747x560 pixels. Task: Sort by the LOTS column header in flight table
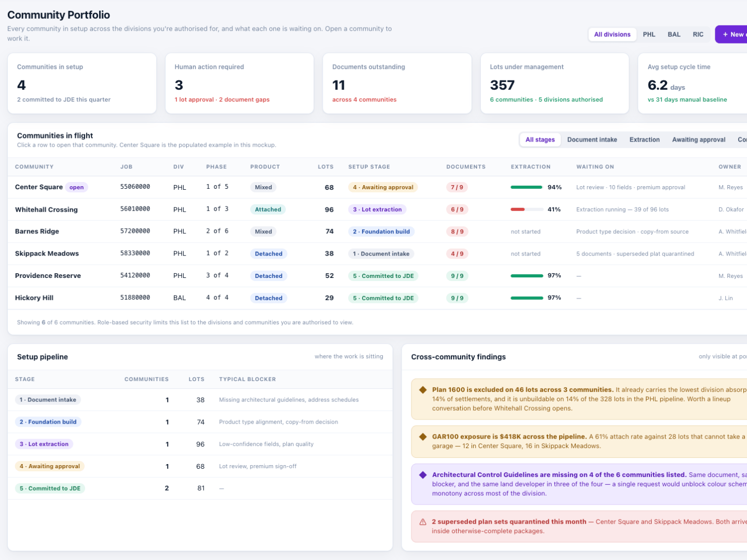tap(326, 167)
